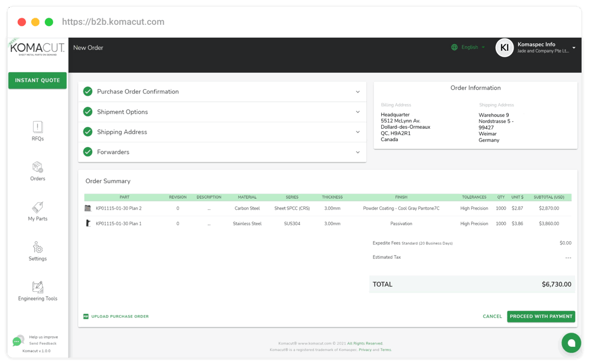591x364 pixels.
Task: Select Engineering Tools menu label
Action: (x=38, y=298)
